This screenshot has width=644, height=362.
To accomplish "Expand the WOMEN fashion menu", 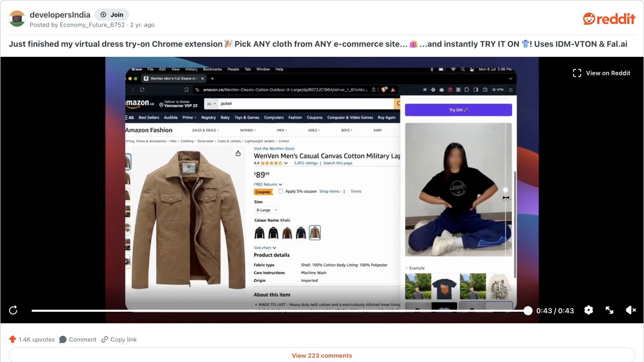I will coord(248,130).
